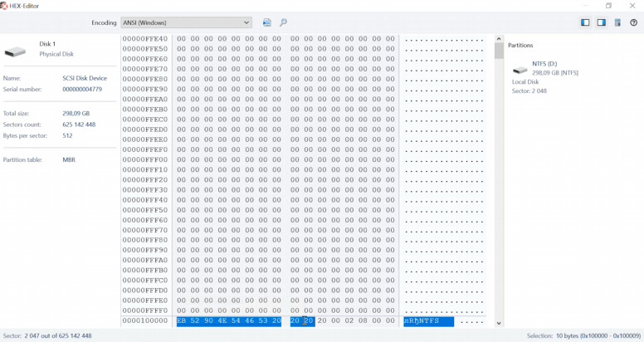Click the go-to position document icon
644x342 pixels.
point(267,22)
